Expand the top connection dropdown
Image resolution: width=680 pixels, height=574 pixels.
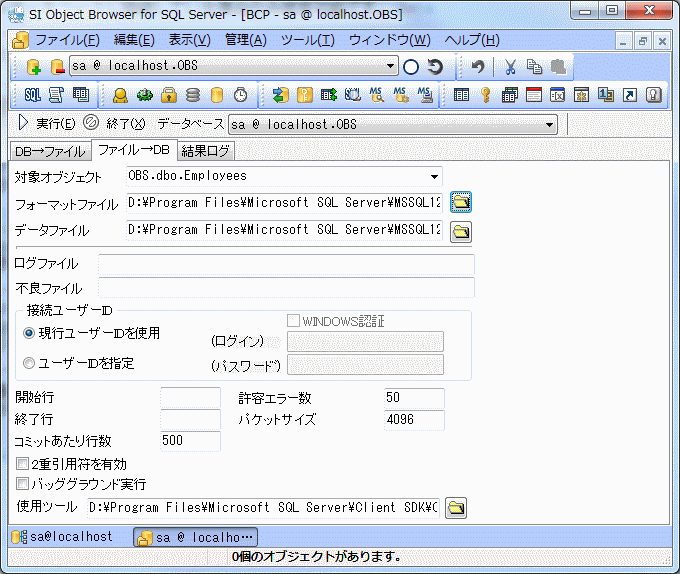pyautogui.click(x=391, y=67)
